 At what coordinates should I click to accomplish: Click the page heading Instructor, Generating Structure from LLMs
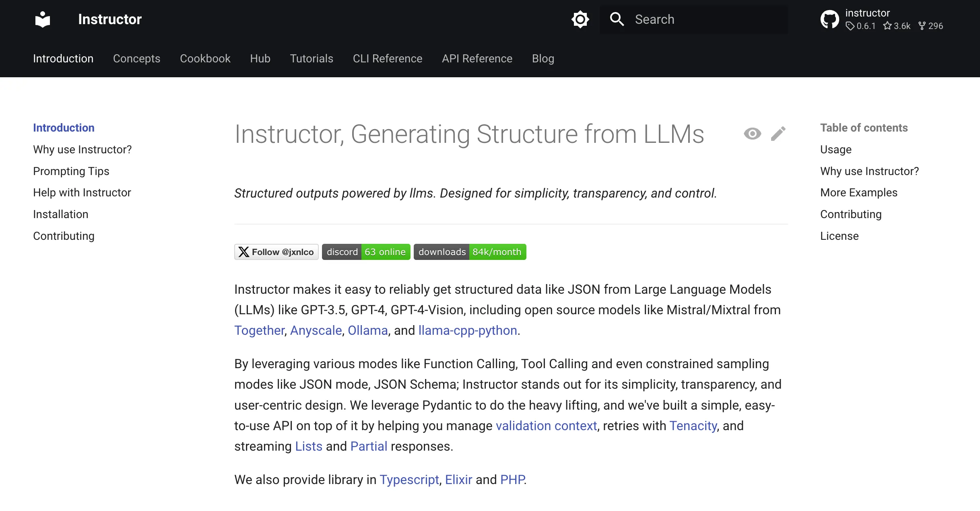pyautogui.click(x=469, y=134)
